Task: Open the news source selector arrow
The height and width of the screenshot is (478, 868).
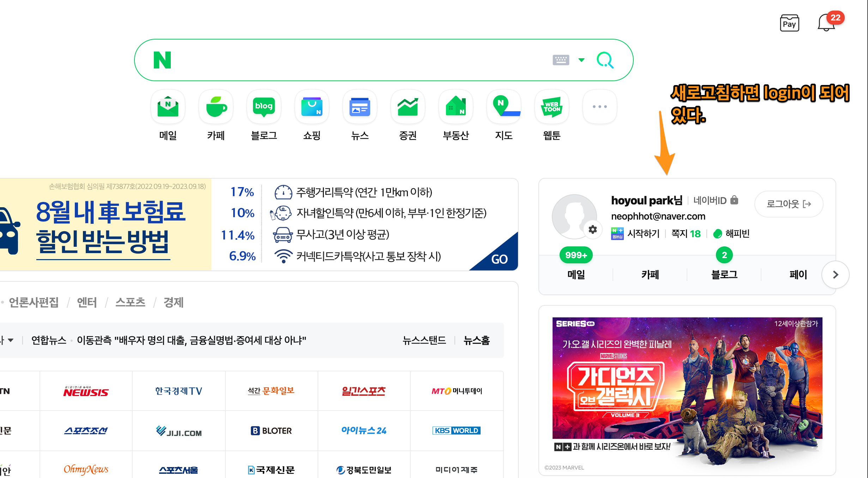Action: coord(11,340)
